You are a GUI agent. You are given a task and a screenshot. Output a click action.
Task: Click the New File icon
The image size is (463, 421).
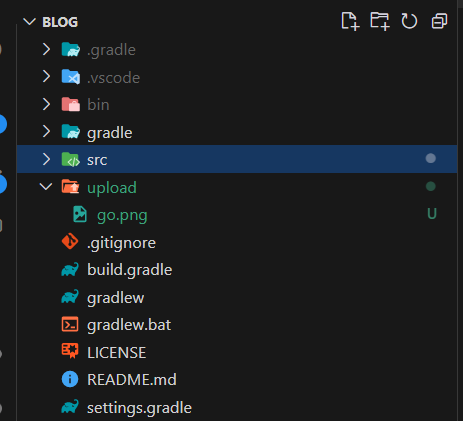[350, 21]
